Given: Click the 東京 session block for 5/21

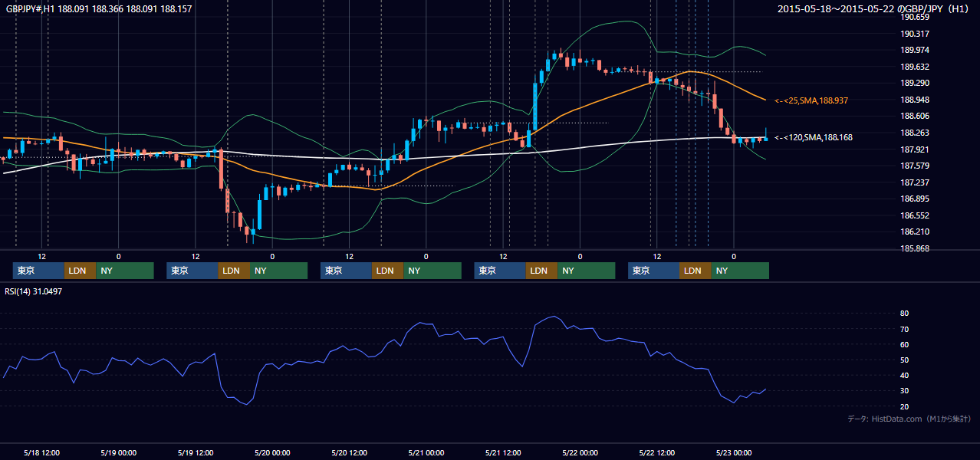Looking at the screenshot, I should (500, 271).
